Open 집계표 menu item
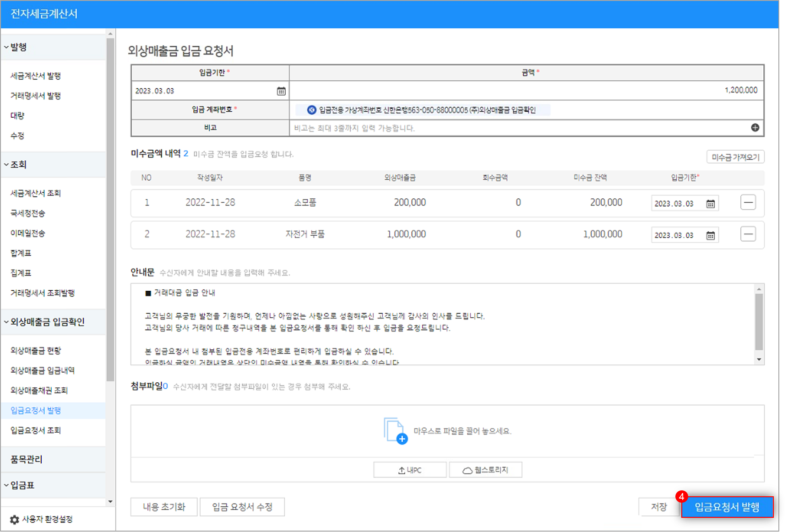788x532 pixels. [x=21, y=273]
